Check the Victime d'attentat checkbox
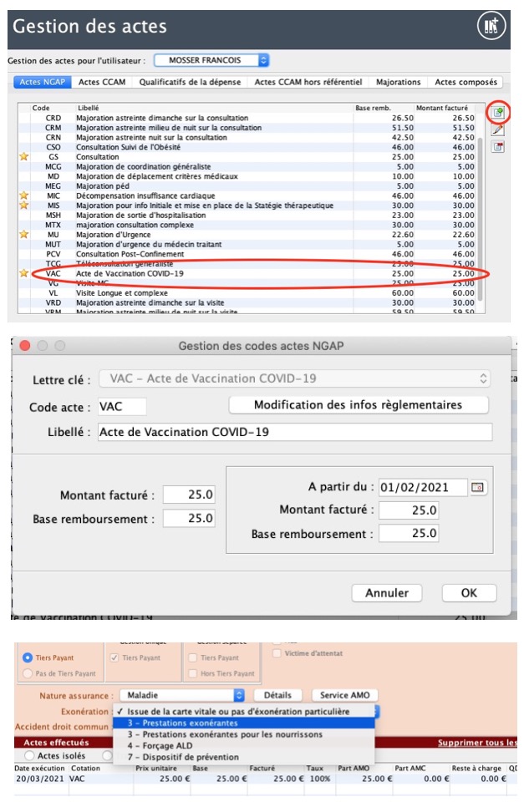 tap(277, 653)
